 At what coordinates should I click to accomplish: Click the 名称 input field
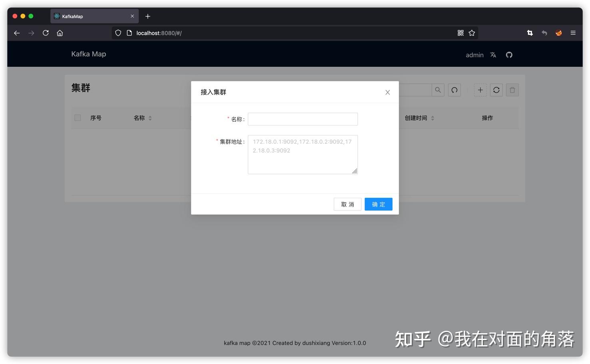(x=303, y=119)
